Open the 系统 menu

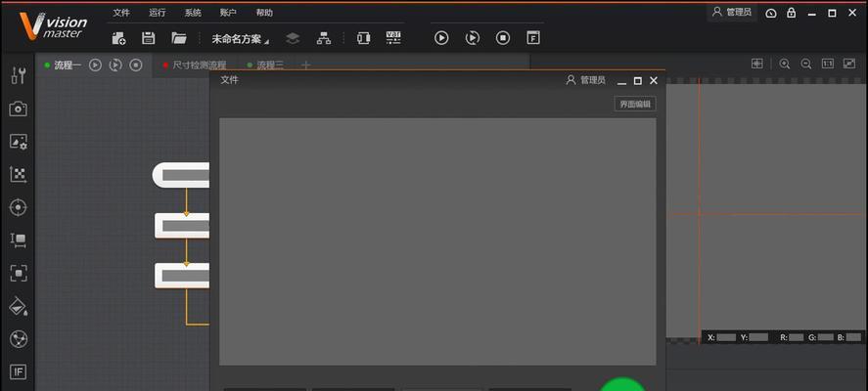[193, 13]
